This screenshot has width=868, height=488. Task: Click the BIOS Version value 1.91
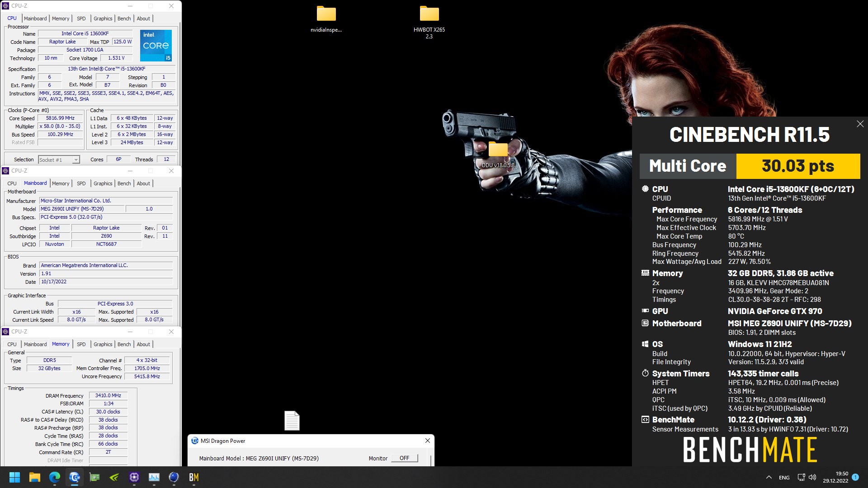coord(106,273)
